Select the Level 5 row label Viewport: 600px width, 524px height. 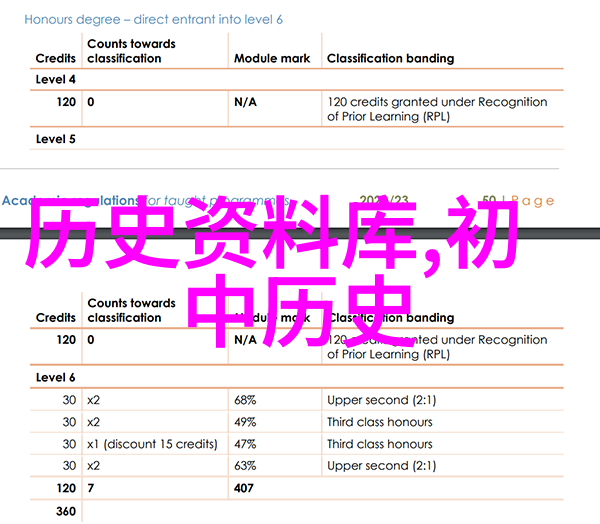click(56, 139)
